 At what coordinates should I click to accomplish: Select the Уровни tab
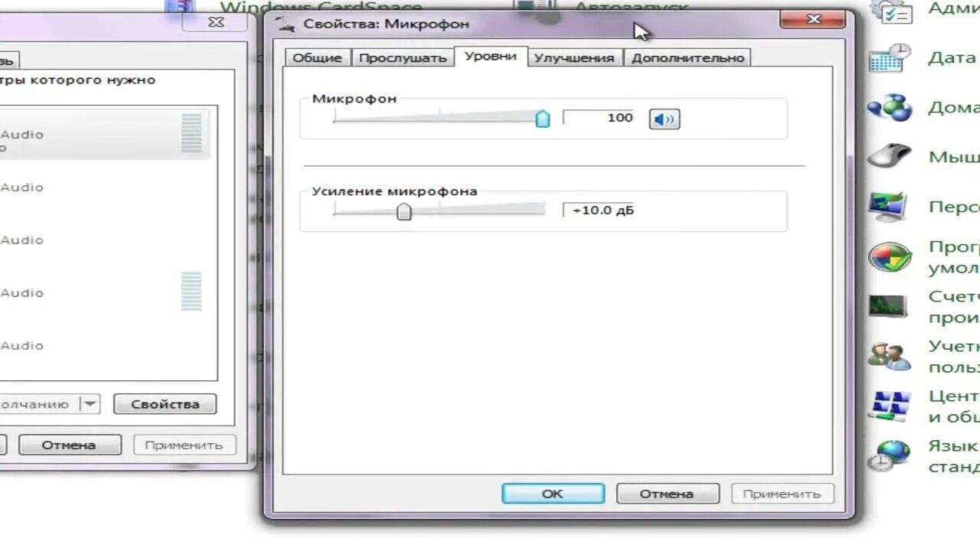click(491, 56)
